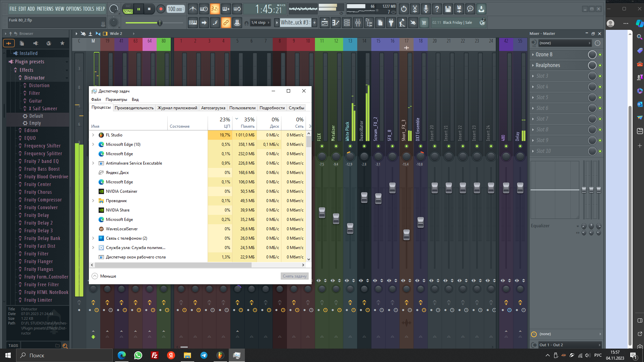Screen dimensions: 644x362
Task: Click the record button in transport
Action: [x=161, y=9]
